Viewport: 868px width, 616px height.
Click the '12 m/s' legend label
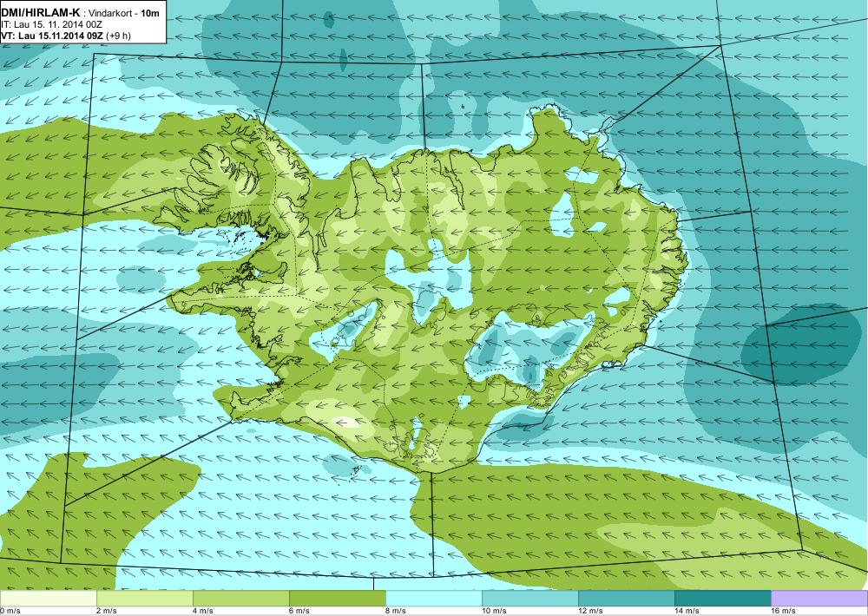tap(590, 611)
